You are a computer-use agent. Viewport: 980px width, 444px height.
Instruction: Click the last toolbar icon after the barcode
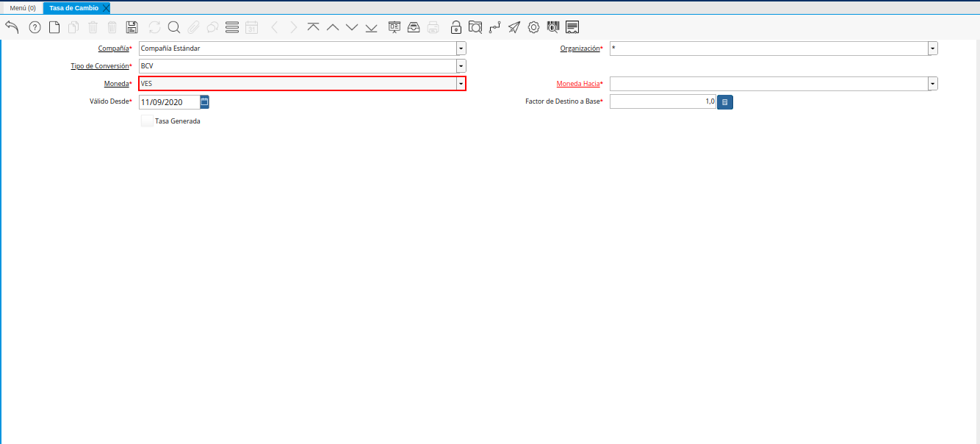pyautogui.click(x=572, y=27)
